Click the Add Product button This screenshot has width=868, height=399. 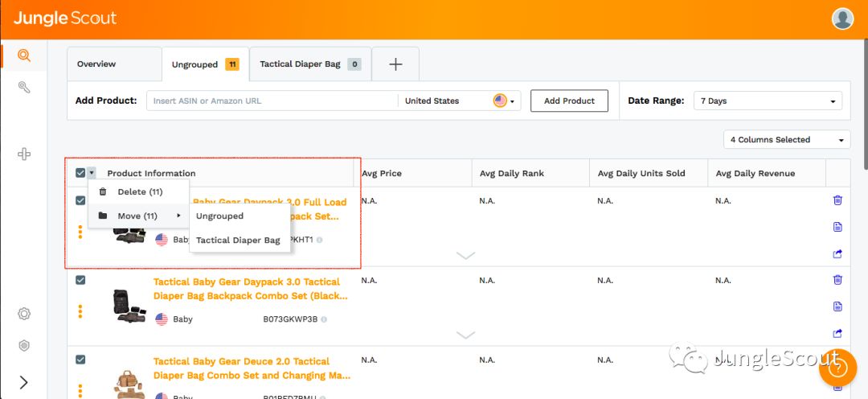point(569,101)
